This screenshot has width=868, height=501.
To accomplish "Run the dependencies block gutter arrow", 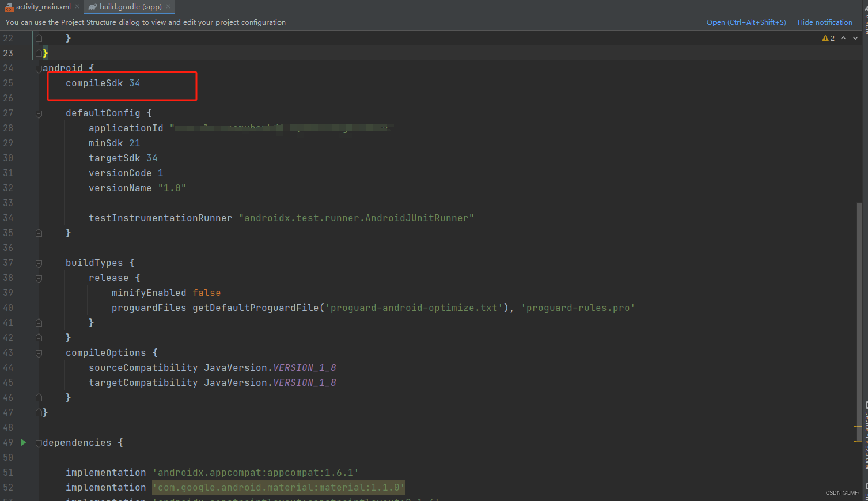I will point(23,442).
